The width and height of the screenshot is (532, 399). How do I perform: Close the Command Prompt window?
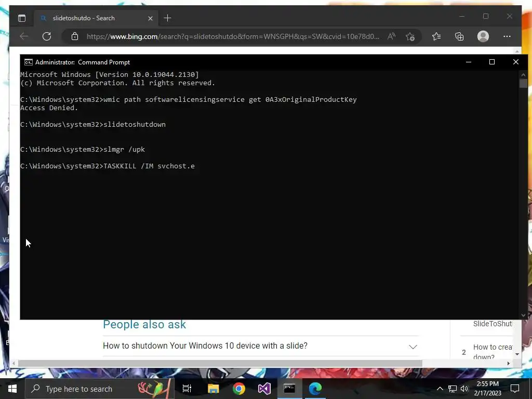(516, 62)
